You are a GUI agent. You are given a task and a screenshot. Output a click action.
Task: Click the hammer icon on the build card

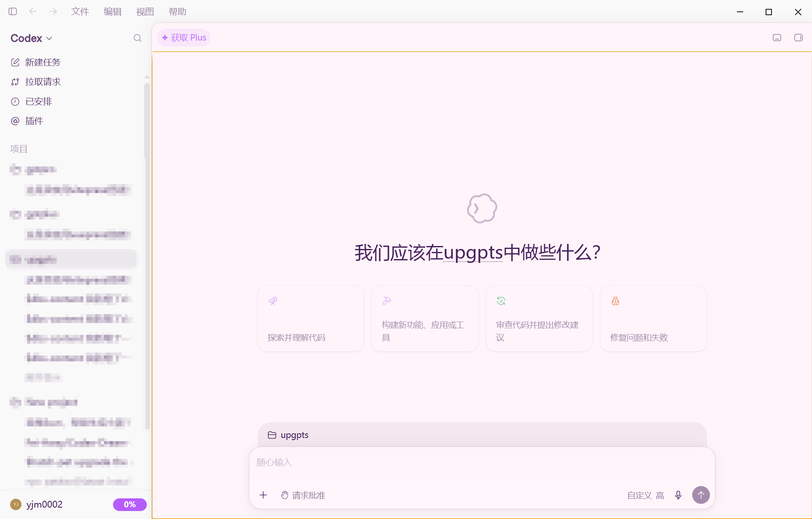pos(387,301)
